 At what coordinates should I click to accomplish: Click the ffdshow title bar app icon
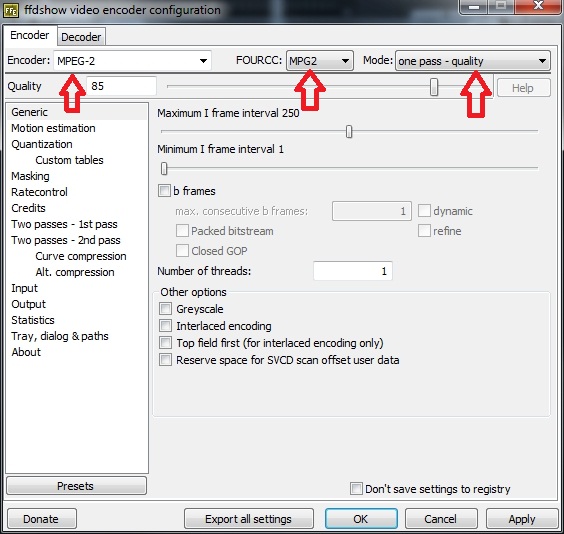[10, 10]
